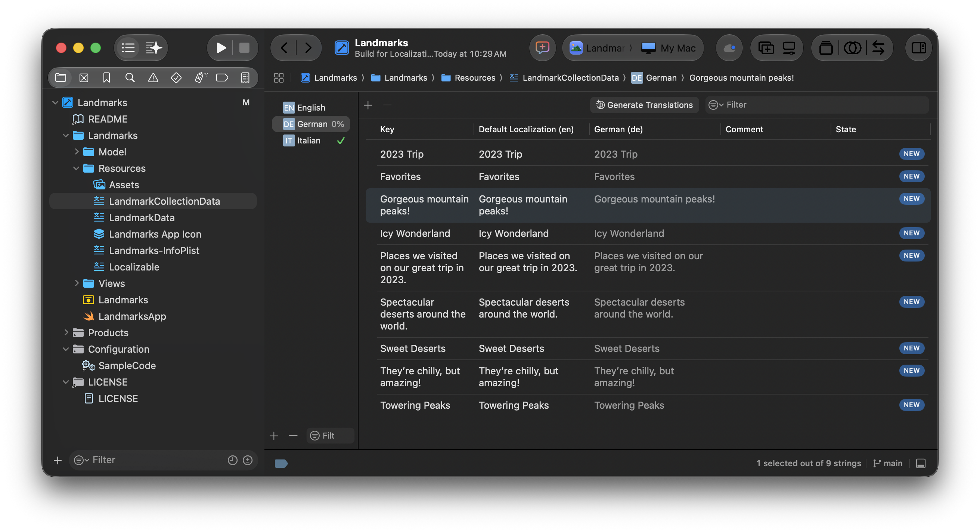Toggle the bottom debug area panel
980x532 pixels.
(x=921, y=463)
